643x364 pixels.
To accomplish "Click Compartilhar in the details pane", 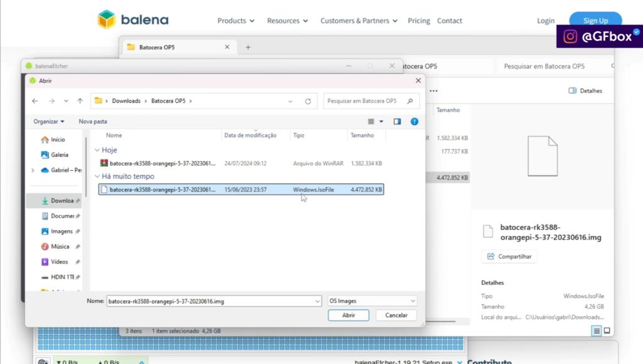I will coord(509,257).
